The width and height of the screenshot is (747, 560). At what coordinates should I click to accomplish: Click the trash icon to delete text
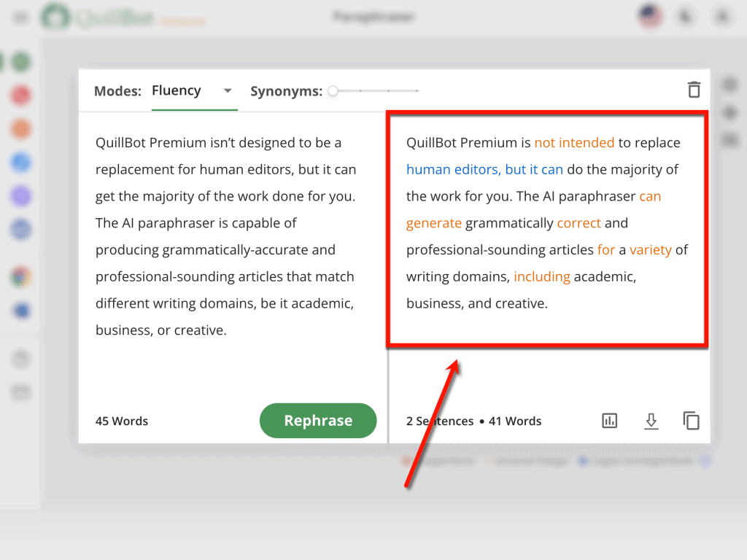tap(694, 90)
